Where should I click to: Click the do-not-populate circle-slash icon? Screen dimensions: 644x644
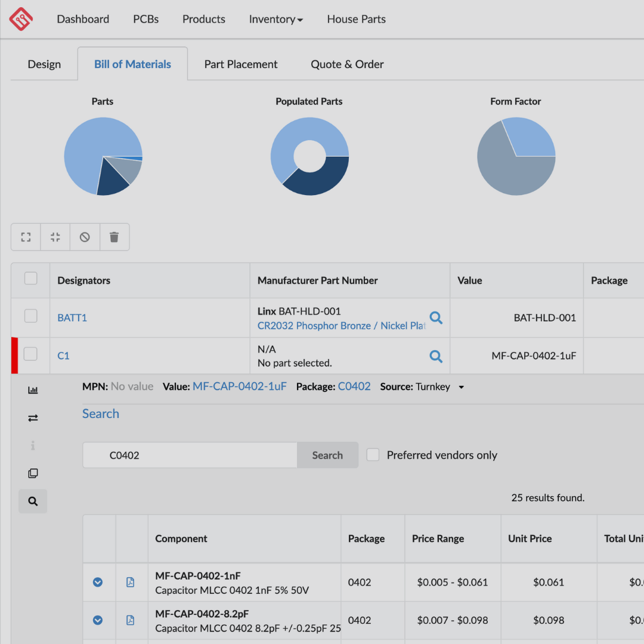tap(85, 237)
